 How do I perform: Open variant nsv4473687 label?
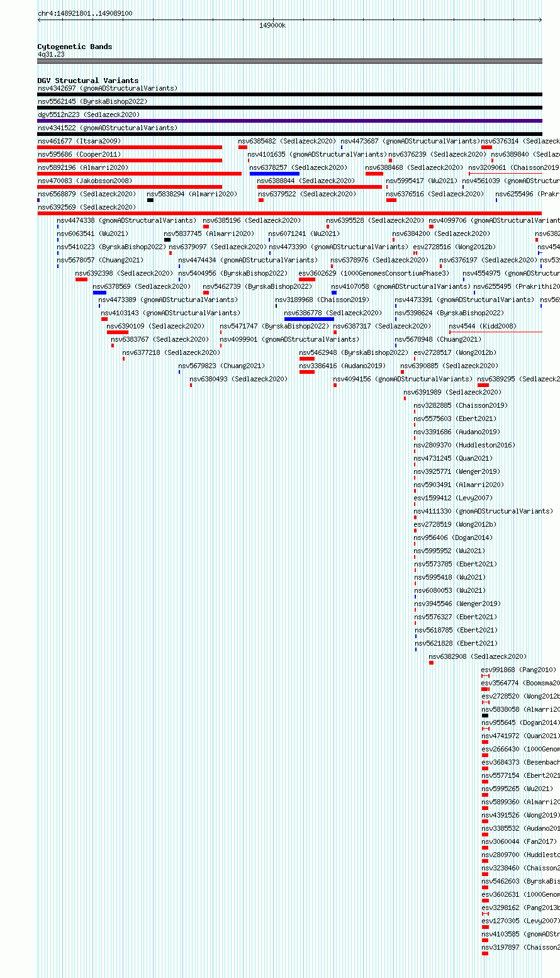[410, 141]
